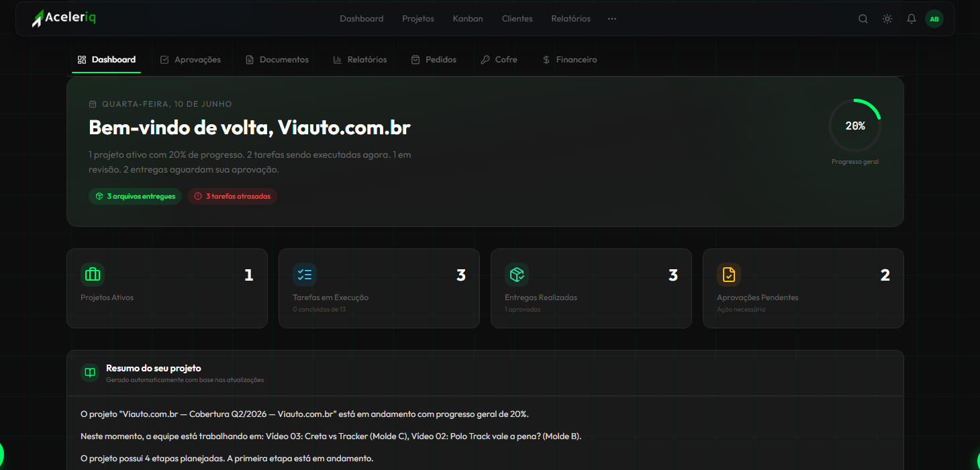Click the line starting 'Neste momento, a equipe'

[331, 436]
